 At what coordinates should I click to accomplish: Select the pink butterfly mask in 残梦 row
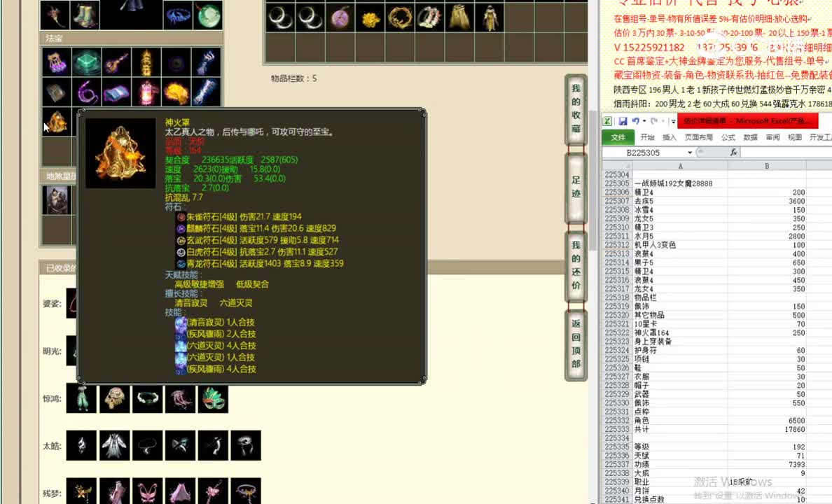pos(147,491)
